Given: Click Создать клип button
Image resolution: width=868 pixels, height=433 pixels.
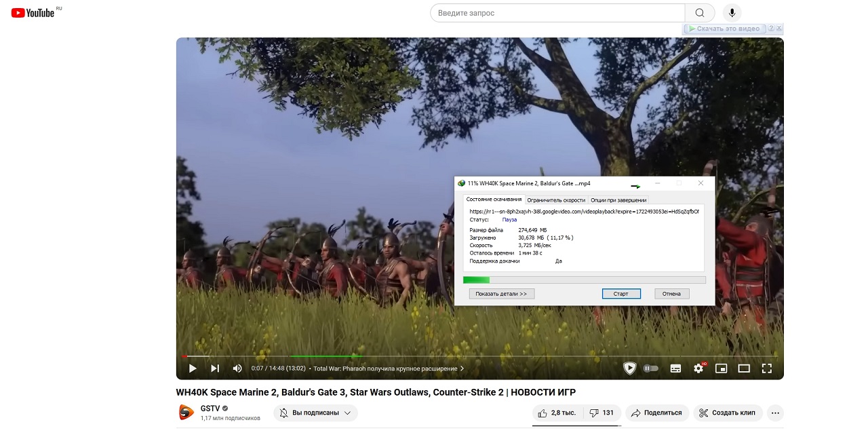Looking at the screenshot, I should (728, 413).
